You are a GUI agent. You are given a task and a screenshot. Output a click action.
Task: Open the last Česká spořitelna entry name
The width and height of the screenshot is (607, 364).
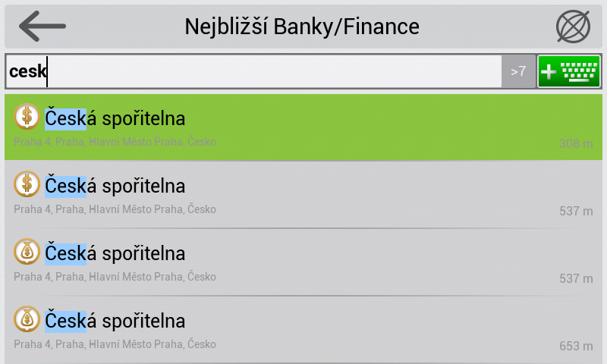(x=115, y=321)
